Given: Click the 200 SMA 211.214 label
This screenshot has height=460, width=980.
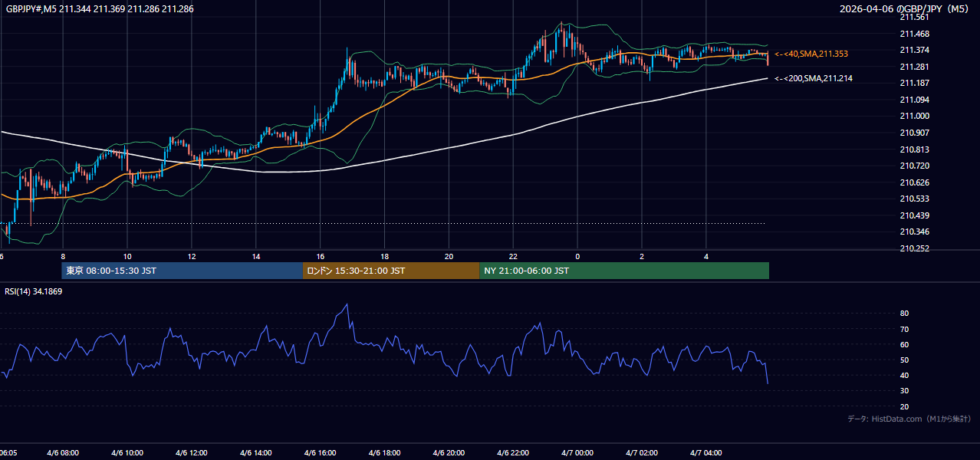Looking at the screenshot, I should point(814,78).
